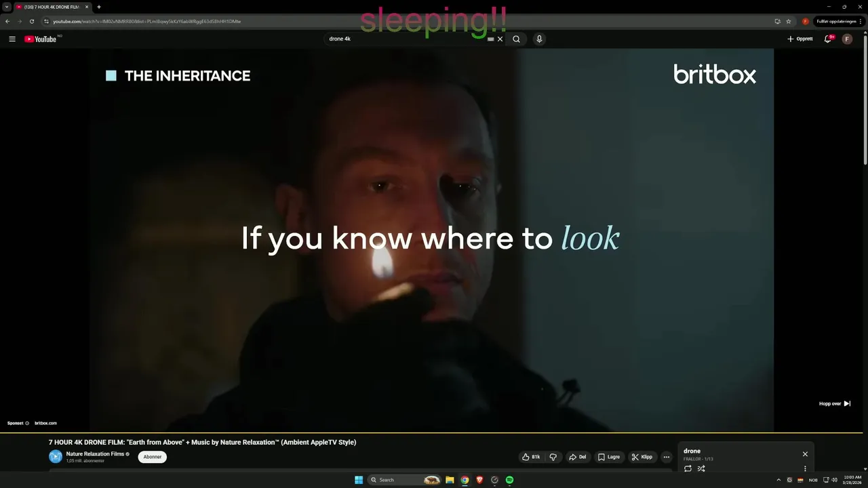
Task: Click the Nature Relaxation Films channel avatar
Action: pos(56,457)
